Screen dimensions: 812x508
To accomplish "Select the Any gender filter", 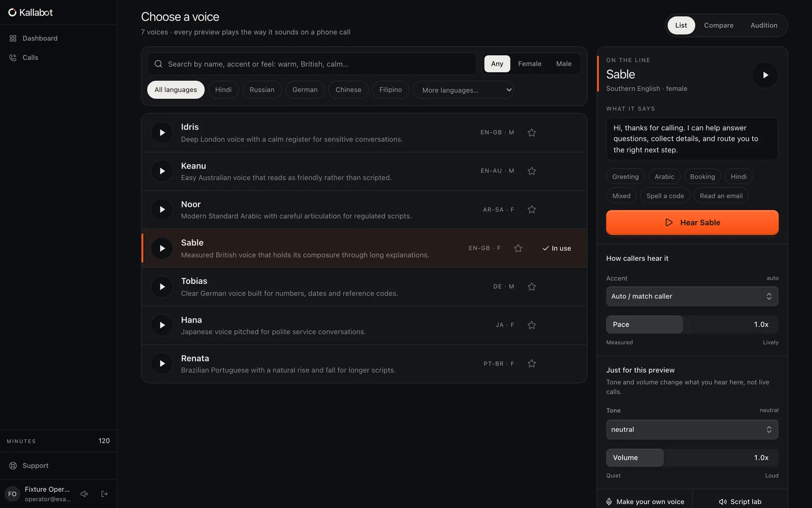I will [x=497, y=64].
